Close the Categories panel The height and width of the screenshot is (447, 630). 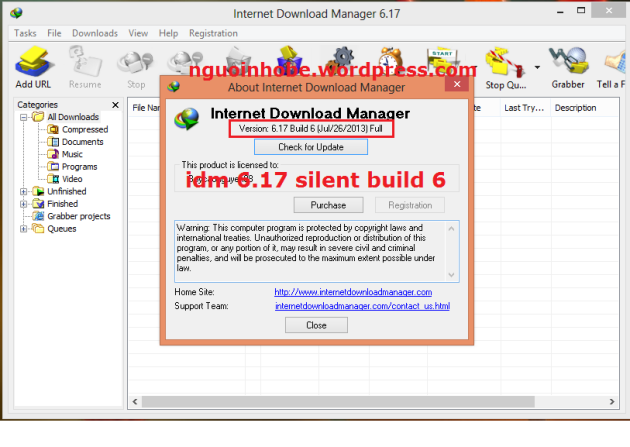pyautogui.click(x=115, y=105)
